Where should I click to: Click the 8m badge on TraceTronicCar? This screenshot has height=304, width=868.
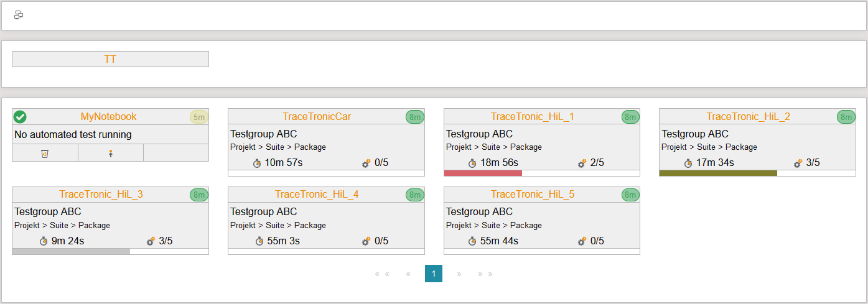click(x=415, y=117)
